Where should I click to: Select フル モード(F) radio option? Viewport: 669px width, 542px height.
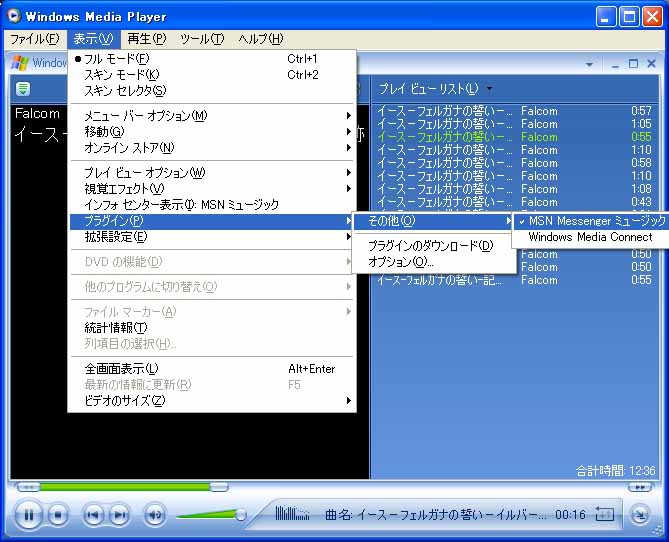point(212,58)
